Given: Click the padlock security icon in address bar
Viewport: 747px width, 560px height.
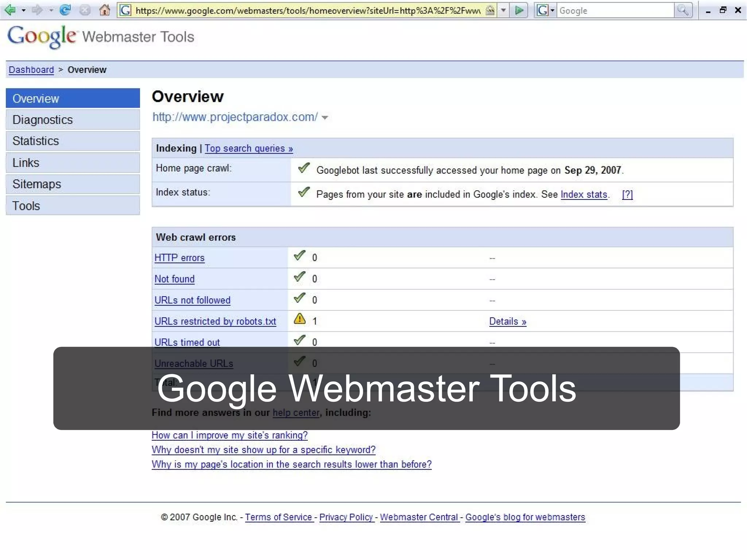Looking at the screenshot, I should click(x=490, y=10).
